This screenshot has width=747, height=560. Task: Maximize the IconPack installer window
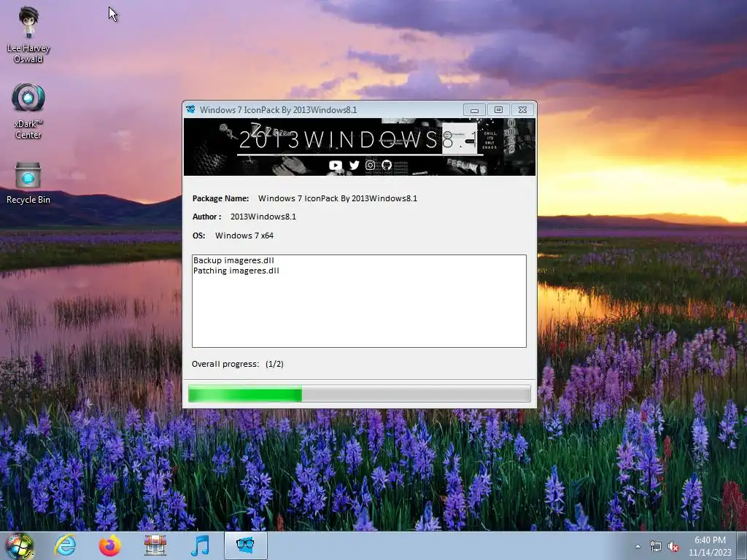click(x=498, y=110)
